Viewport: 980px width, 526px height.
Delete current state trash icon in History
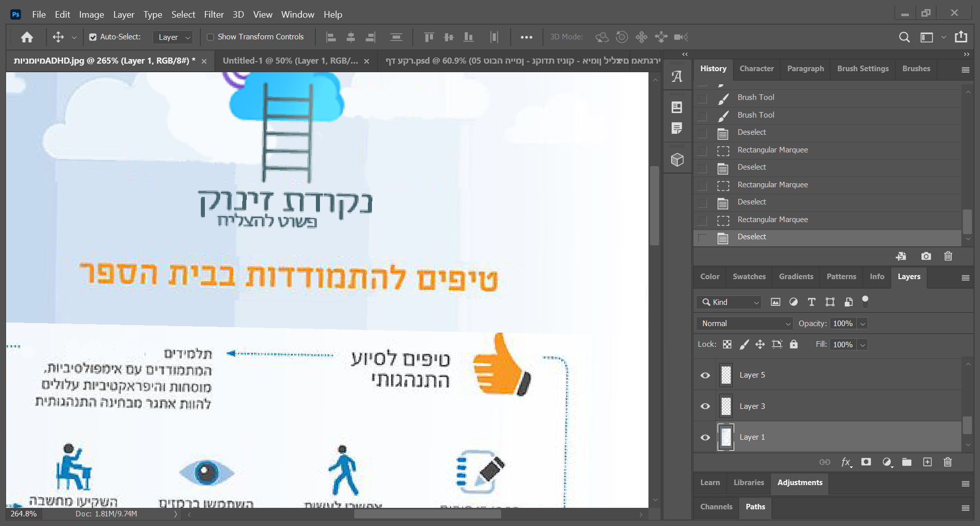[948, 256]
